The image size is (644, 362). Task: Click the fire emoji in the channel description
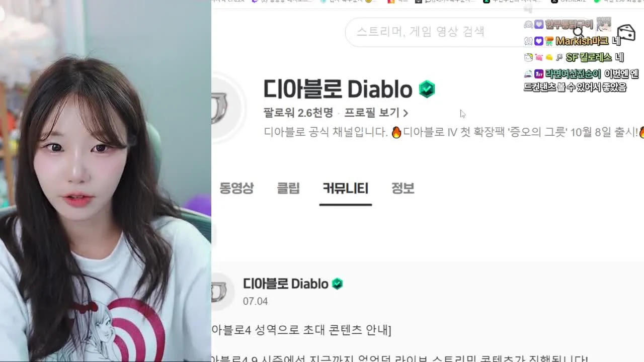396,132
